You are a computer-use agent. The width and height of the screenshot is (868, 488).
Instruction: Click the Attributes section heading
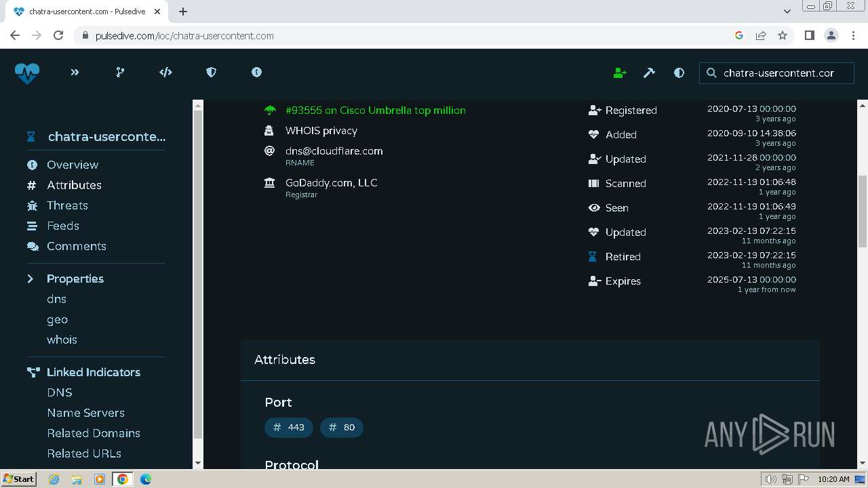click(285, 360)
